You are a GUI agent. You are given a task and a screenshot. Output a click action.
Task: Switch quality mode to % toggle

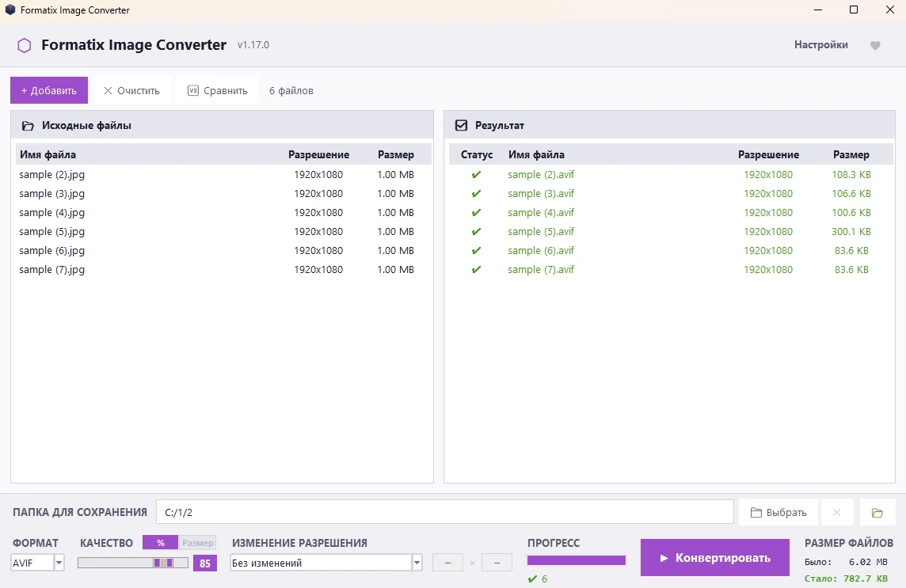(160, 543)
